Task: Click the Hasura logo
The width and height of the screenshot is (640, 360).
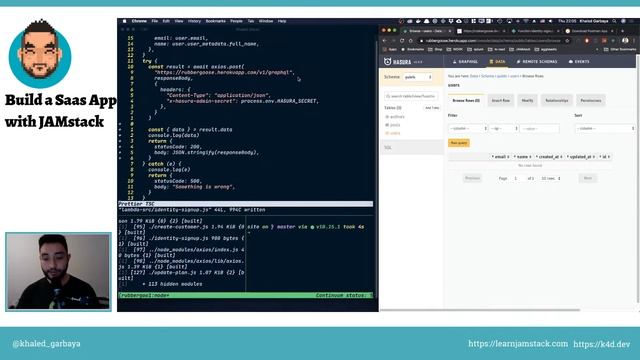Action: point(397,62)
